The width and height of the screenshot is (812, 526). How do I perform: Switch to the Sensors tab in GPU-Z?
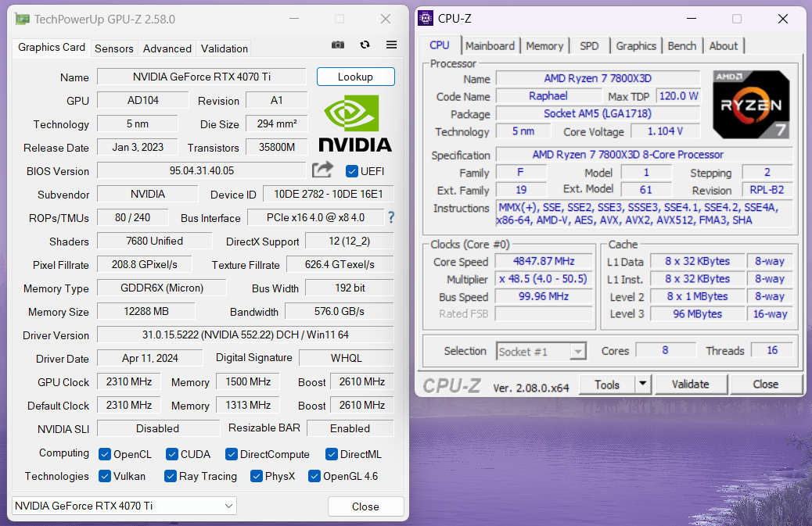[x=114, y=48]
